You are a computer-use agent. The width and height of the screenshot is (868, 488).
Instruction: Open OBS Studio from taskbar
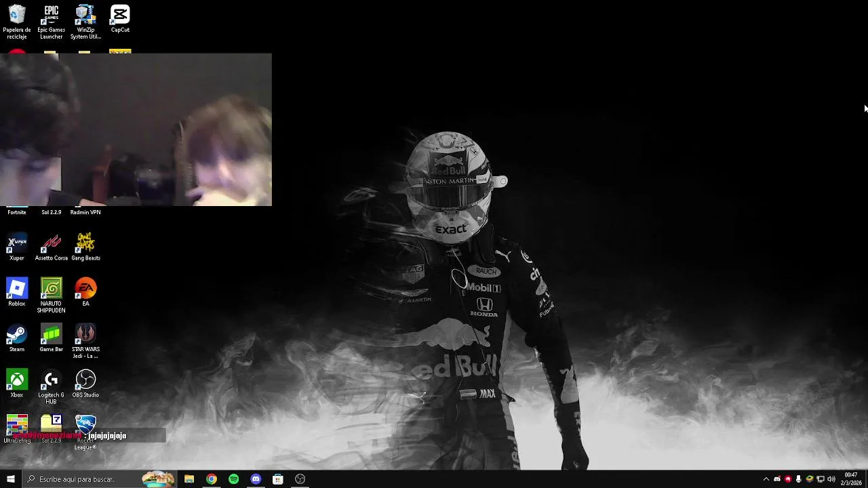(300, 479)
